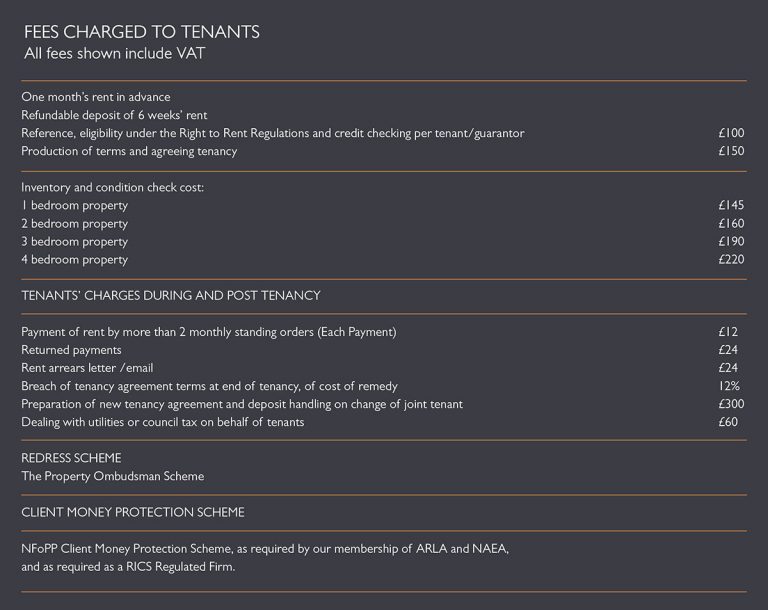
Task: Select 'All fees shown include VAT' subtitle
Action: [114, 53]
